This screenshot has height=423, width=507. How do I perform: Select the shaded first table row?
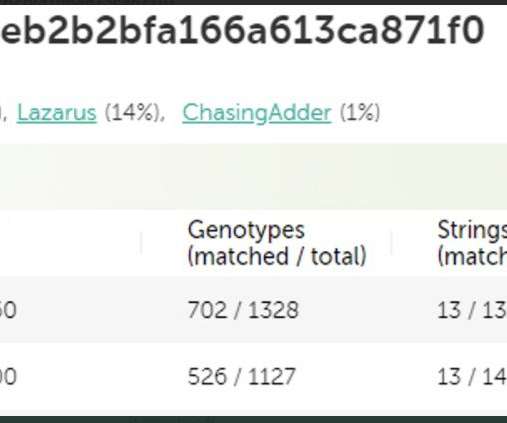click(x=253, y=310)
